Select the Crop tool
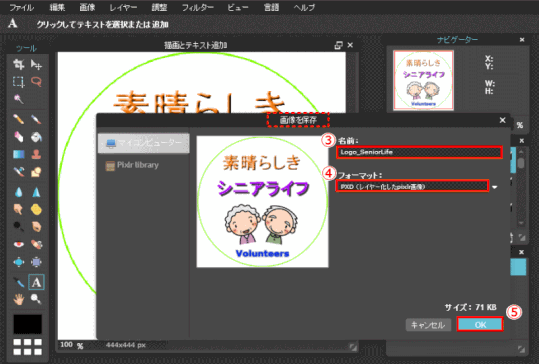 [x=19, y=64]
